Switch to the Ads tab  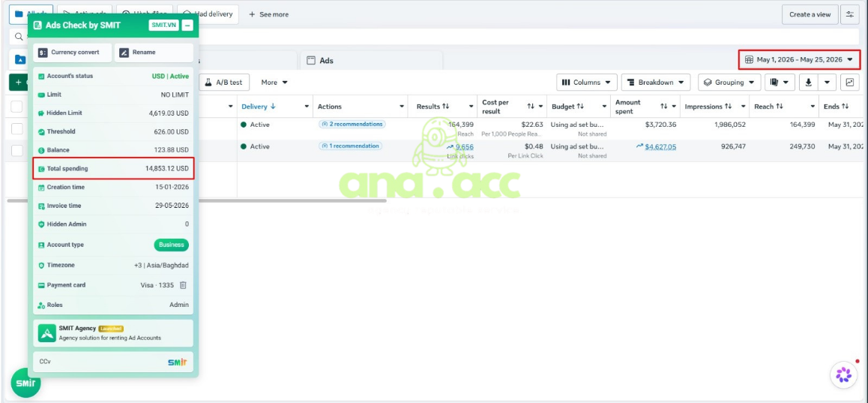point(371,61)
